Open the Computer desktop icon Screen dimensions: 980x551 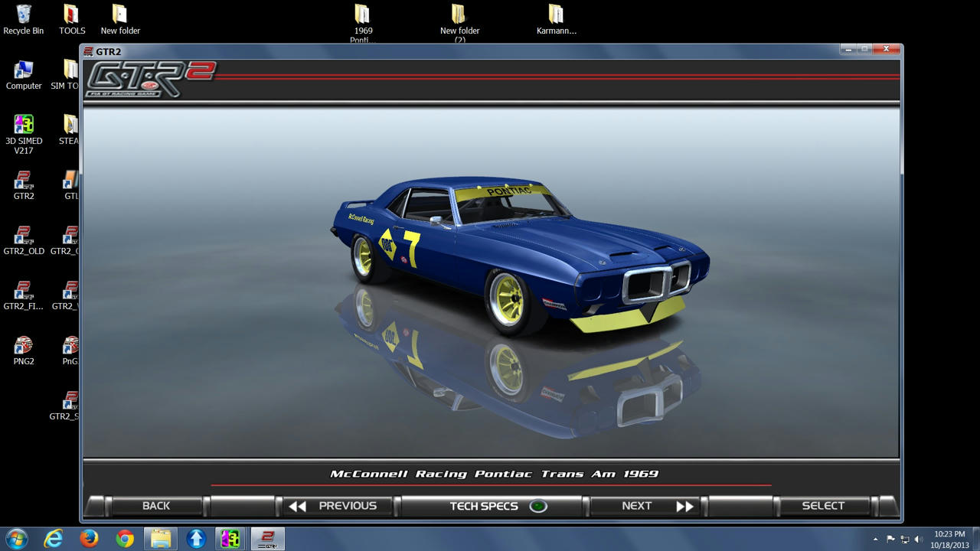[x=24, y=75]
